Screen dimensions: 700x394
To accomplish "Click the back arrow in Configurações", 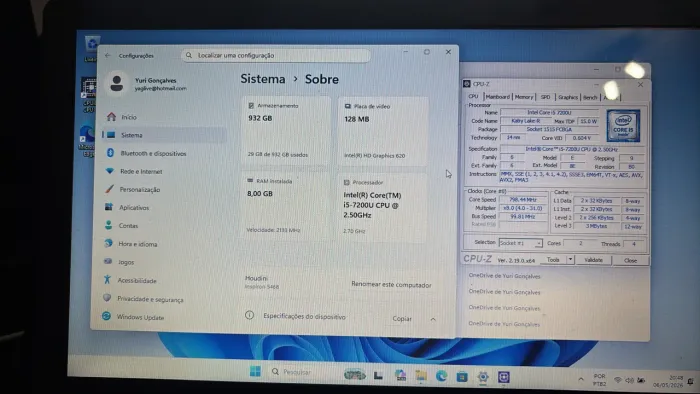I will click(108, 56).
